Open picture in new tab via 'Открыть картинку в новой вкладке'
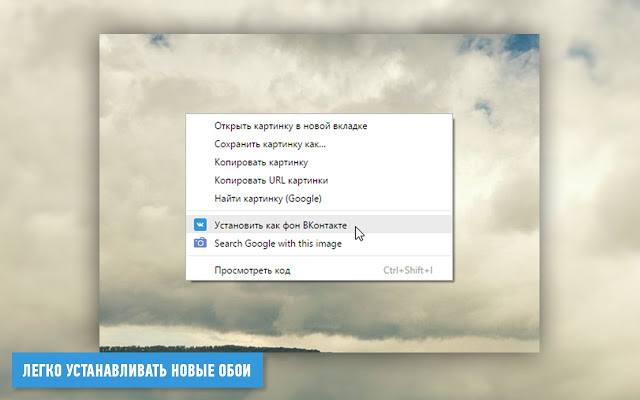This screenshot has height=400, width=640. click(319, 126)
